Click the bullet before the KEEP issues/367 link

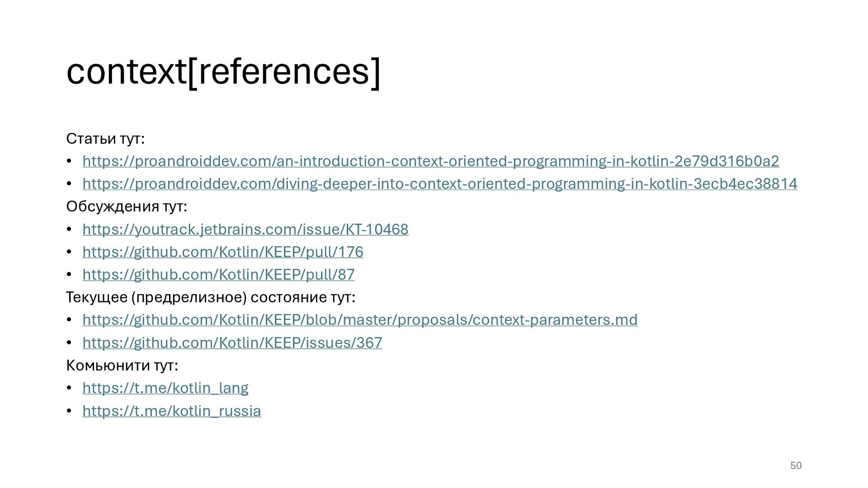click(69, 343)
